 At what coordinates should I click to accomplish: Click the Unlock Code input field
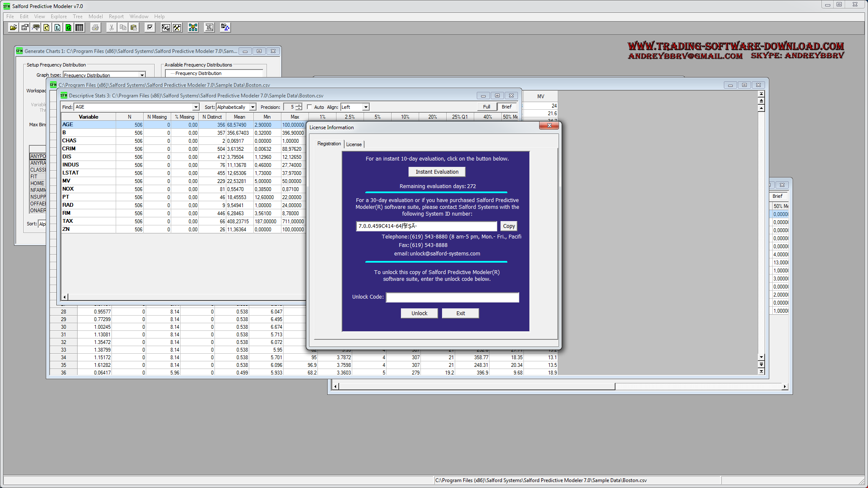(452, 297)
